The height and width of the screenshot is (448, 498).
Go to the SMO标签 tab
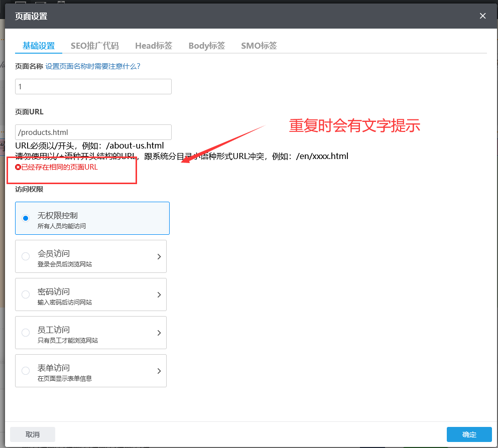(x=259, y=46)
